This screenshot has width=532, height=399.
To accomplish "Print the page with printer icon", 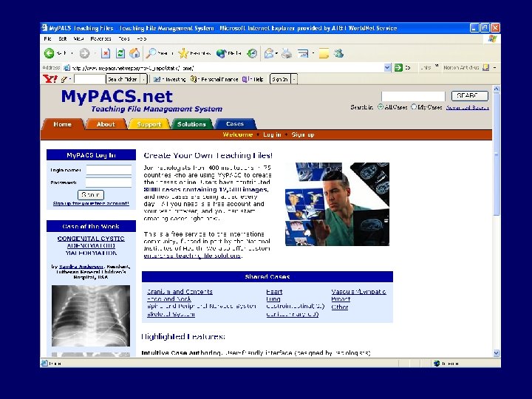I will [287, 53].
